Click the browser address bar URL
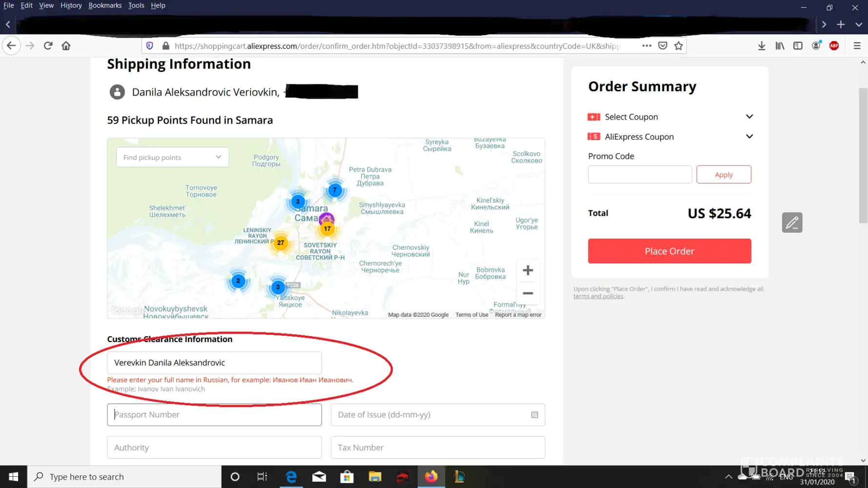 (397, 46)
